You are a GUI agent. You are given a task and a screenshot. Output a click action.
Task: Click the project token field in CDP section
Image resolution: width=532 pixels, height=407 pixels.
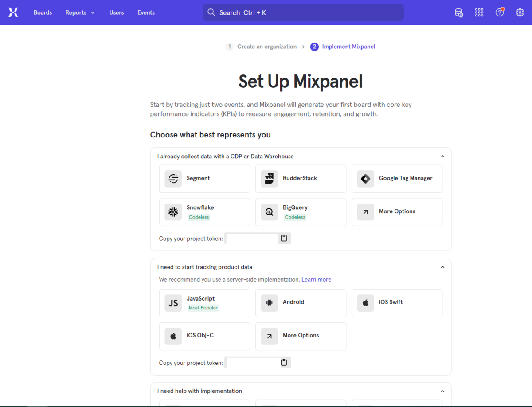252,239
